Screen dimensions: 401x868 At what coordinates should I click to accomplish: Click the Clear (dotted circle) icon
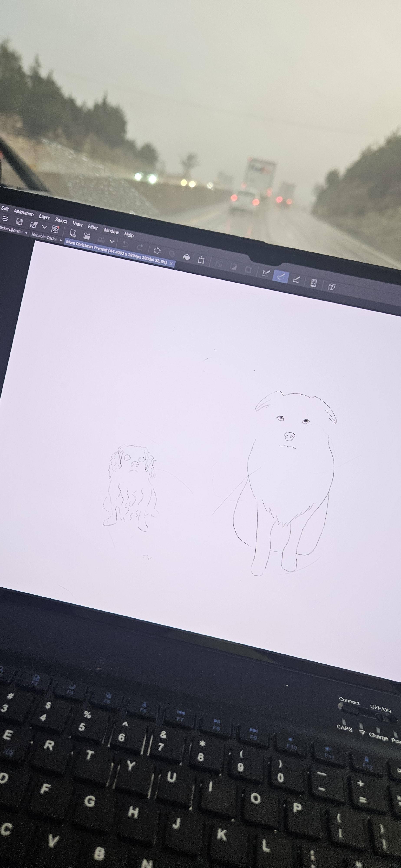[157, 251]
